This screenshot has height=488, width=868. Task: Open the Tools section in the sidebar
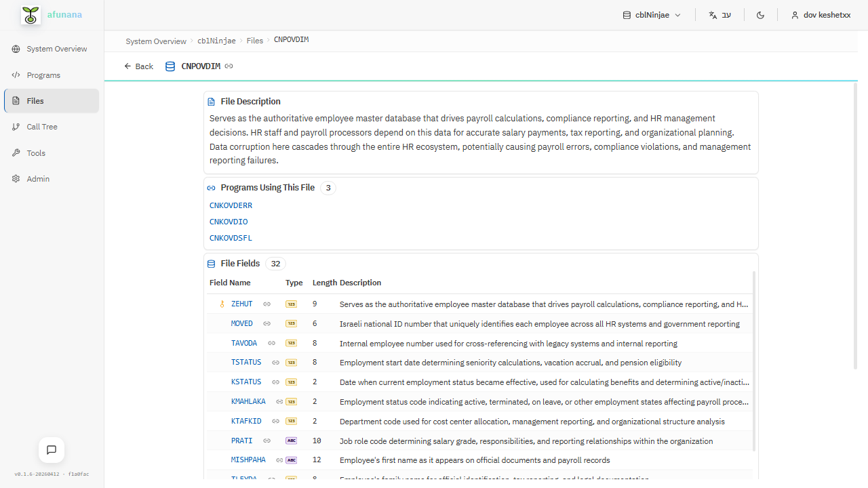pos(35,152)
